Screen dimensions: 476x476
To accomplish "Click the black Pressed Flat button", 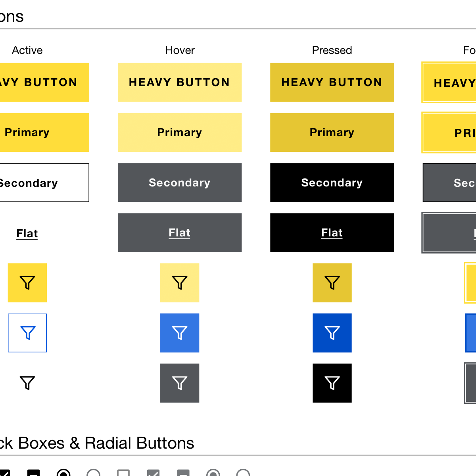I will click(x=332, y=233).
